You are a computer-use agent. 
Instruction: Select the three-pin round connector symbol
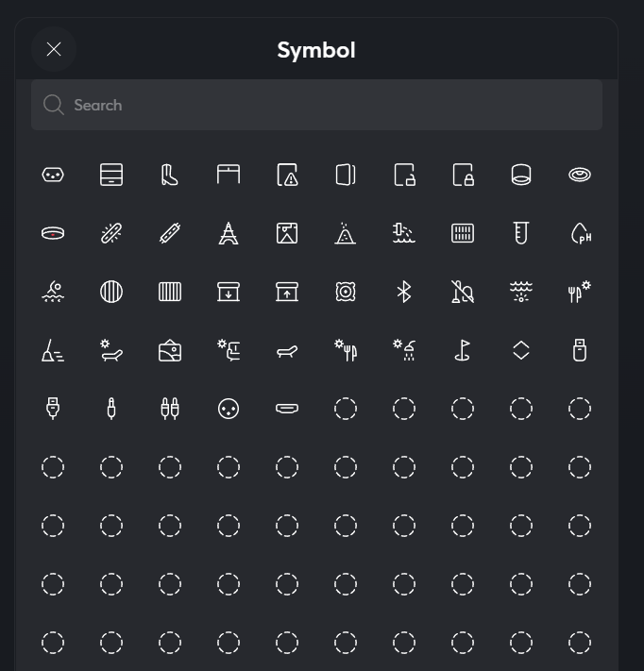pyautogui.click(x=229, y=409)
